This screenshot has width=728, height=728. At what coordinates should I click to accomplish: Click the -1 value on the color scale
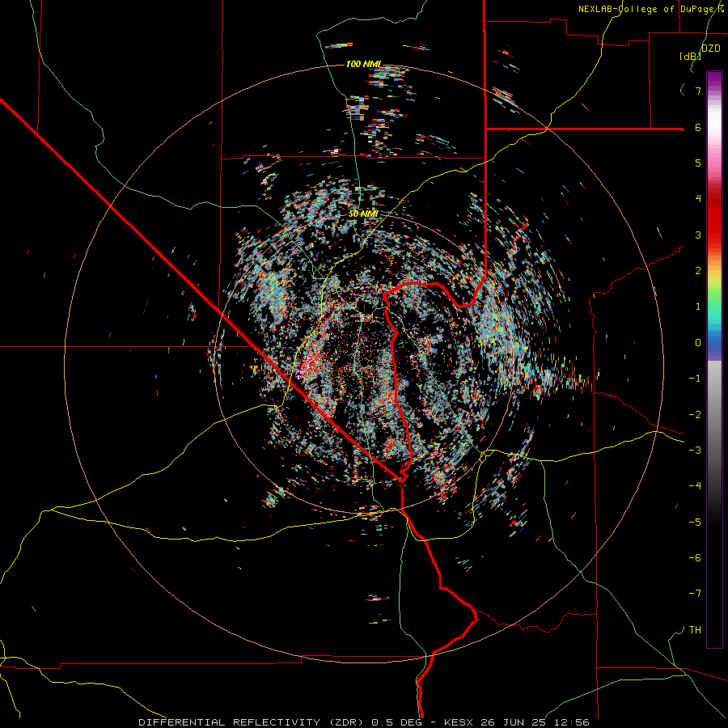coord(695,379)
